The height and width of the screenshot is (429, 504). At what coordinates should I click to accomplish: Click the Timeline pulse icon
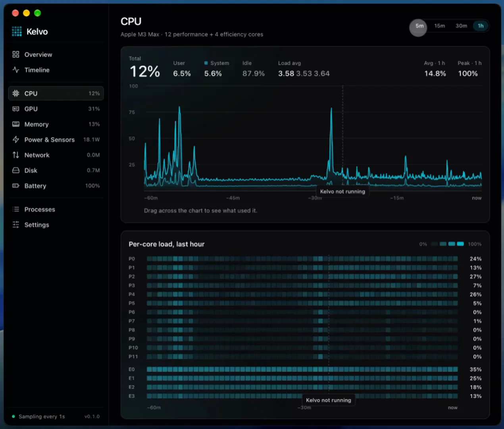point(16,70)
